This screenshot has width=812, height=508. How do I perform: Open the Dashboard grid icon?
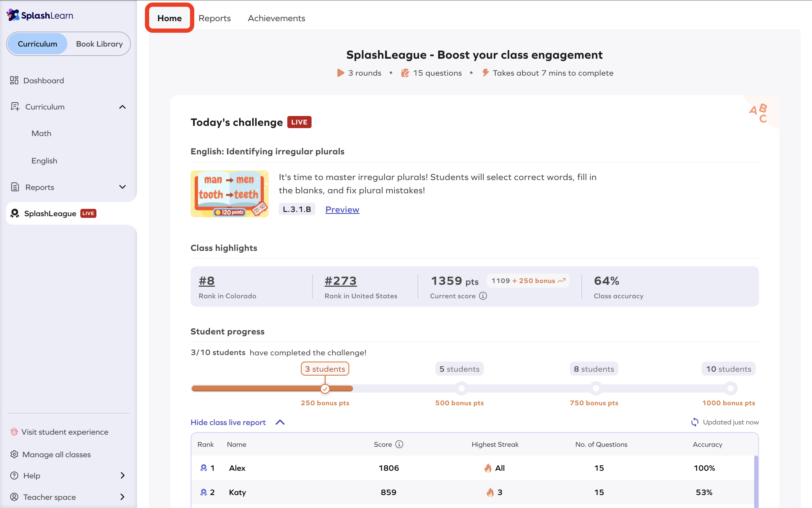(14, 80)
